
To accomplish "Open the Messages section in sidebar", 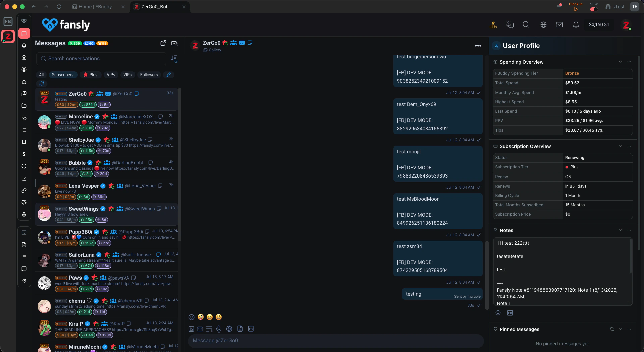I will coord(24,33).
